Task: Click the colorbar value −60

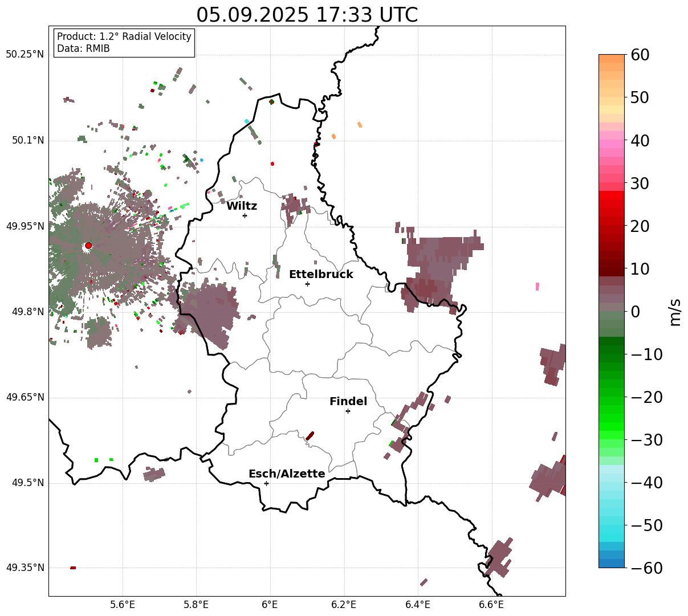Action: pos(646,568)
